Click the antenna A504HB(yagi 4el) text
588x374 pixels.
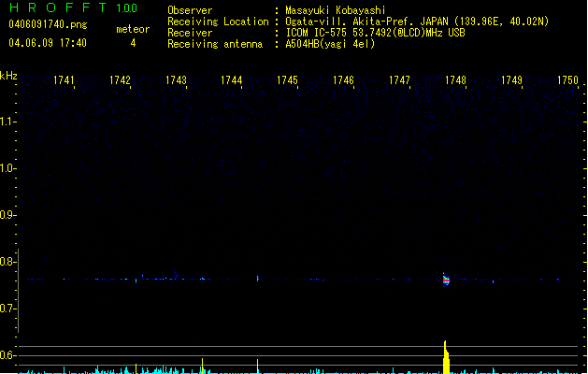point(330,44)
